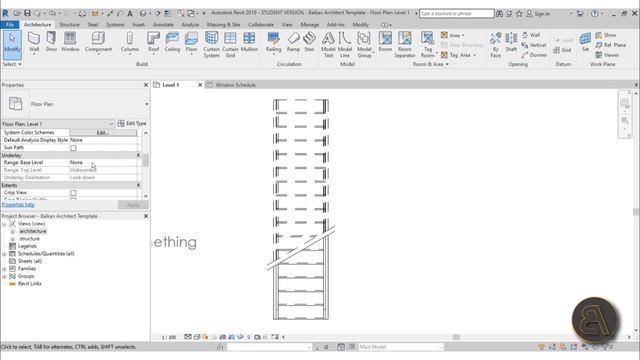Toggle the Sun Path checkbox

(73, 148)
